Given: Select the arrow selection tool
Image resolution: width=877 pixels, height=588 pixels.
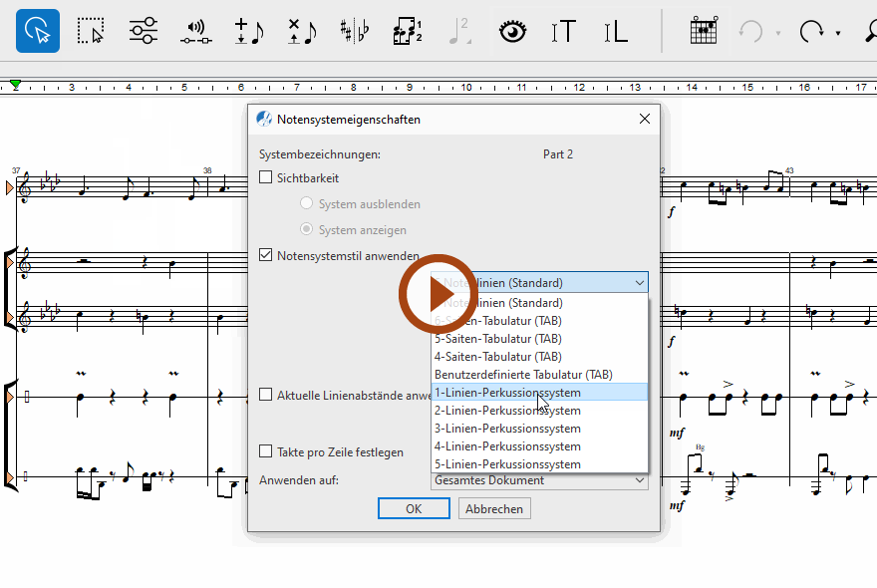Looking at the screenshot, I should [37, 31].
